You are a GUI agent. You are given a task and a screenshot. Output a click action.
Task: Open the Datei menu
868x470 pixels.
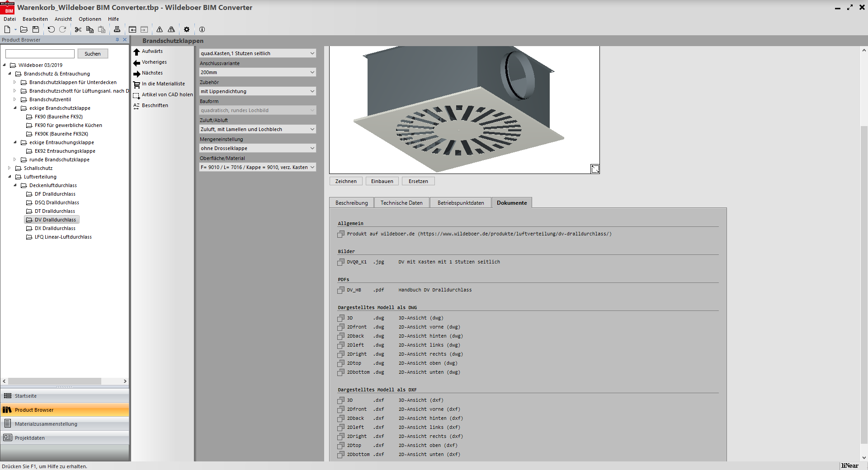click(x=9, y=19)
